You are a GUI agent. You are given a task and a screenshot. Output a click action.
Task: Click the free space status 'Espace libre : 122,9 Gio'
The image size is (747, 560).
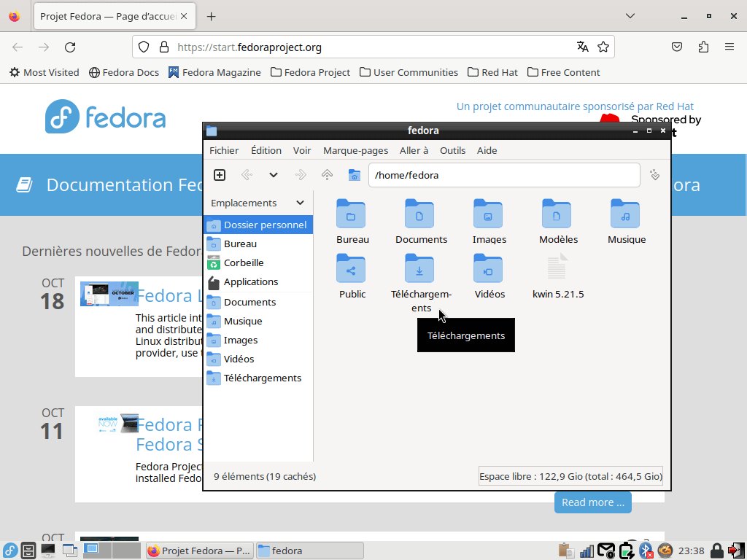(x=570, y=476)
